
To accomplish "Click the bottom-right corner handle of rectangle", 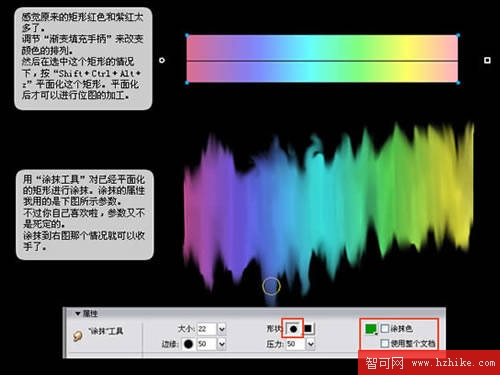I will 458,83.
